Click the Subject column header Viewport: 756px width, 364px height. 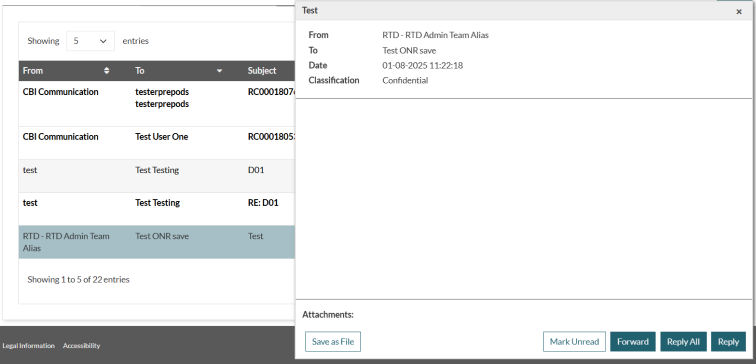point(262,70)
